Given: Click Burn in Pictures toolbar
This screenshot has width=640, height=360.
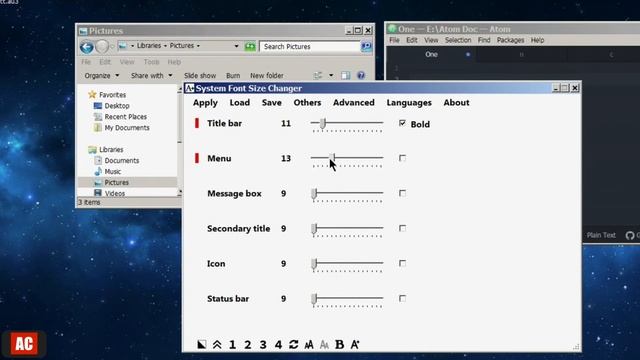Looking at the screenshot, I should tap(233, 76).
